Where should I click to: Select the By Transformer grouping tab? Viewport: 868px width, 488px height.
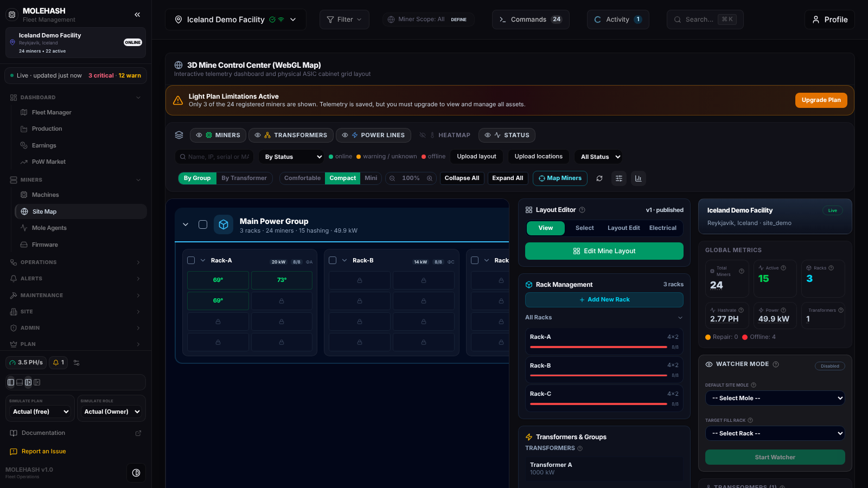pos(244,178)
